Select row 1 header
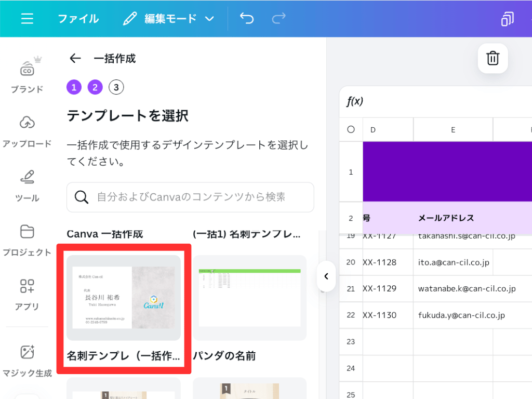Screen dimensions: 532x399 coord(351,172)
